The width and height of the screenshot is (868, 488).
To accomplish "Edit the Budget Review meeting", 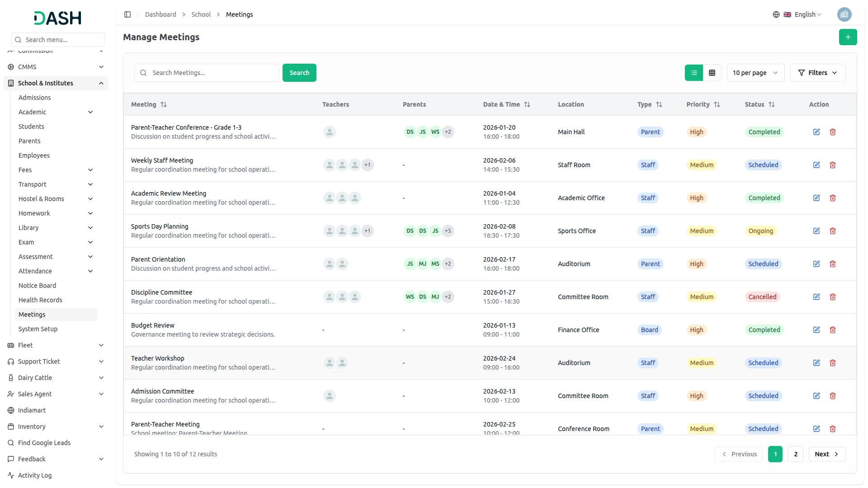I will 816,330.
